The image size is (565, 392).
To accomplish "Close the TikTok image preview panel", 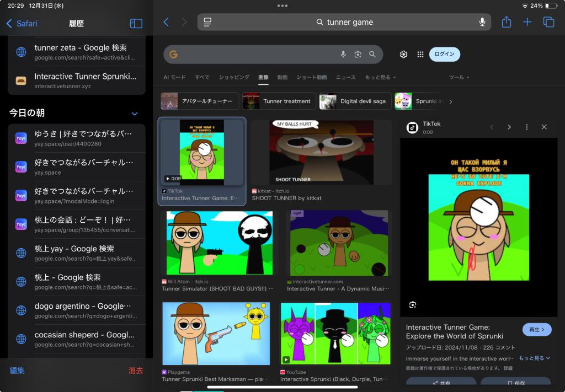I will pyautogui.click(x=544, y=127).
